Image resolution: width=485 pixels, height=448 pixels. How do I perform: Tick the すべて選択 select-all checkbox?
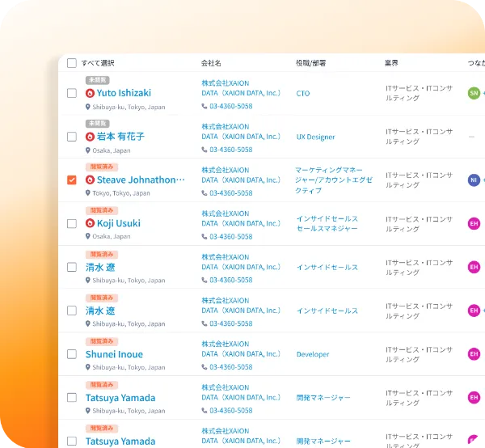tap(72, 63)
